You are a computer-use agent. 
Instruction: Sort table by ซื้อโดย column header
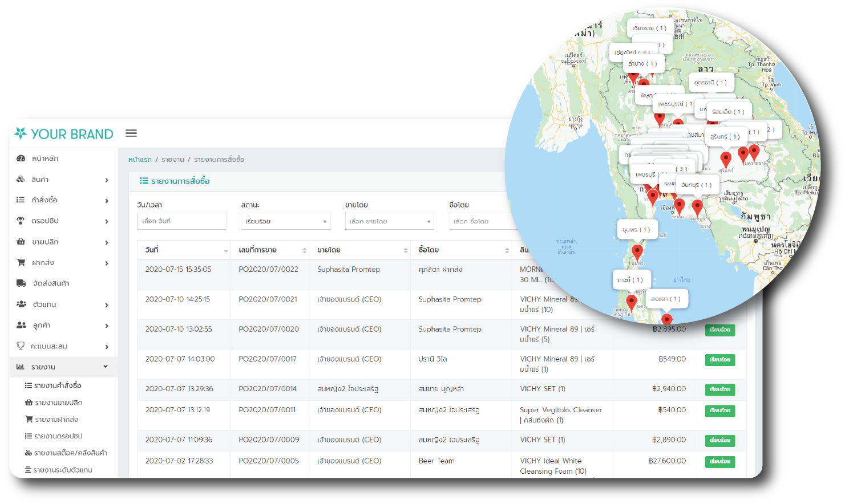(x=461, y=250)
